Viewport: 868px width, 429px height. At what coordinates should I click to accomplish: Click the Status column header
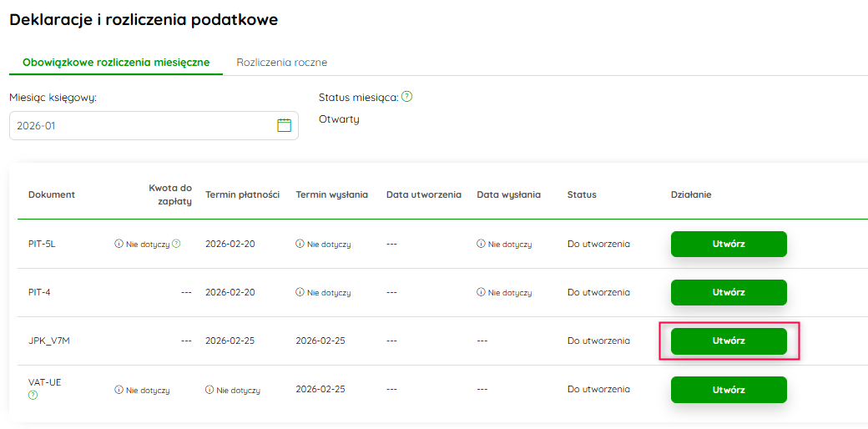tap(582, 194)
